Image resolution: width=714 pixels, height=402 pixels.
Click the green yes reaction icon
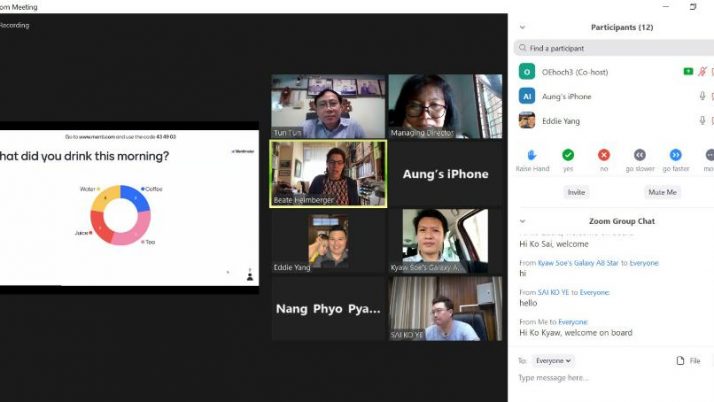pos(568,155)
